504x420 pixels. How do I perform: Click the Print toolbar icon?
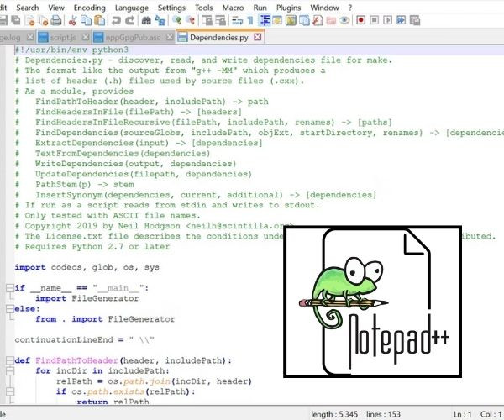click(x=56, y=20)
